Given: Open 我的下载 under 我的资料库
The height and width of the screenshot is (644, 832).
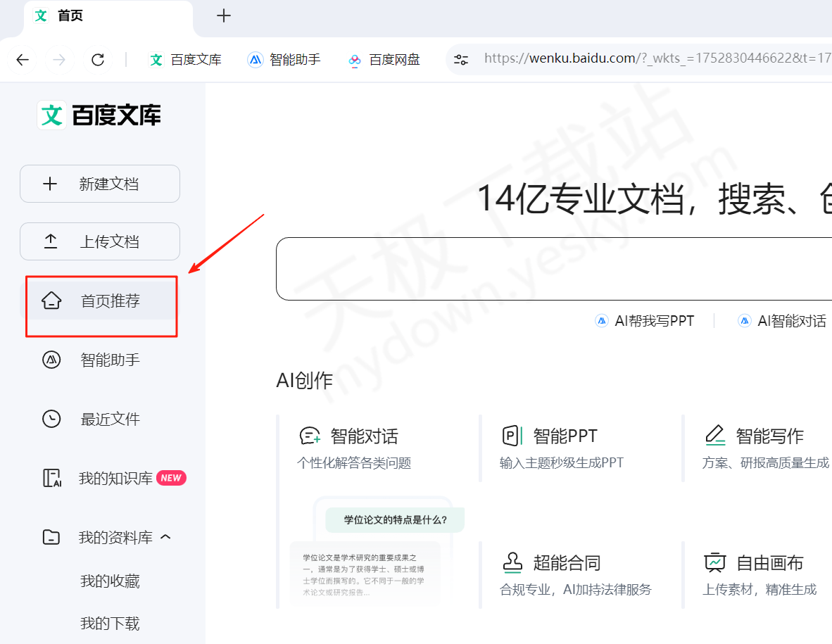Looking at the screenshot, I should tap(110, 624).
